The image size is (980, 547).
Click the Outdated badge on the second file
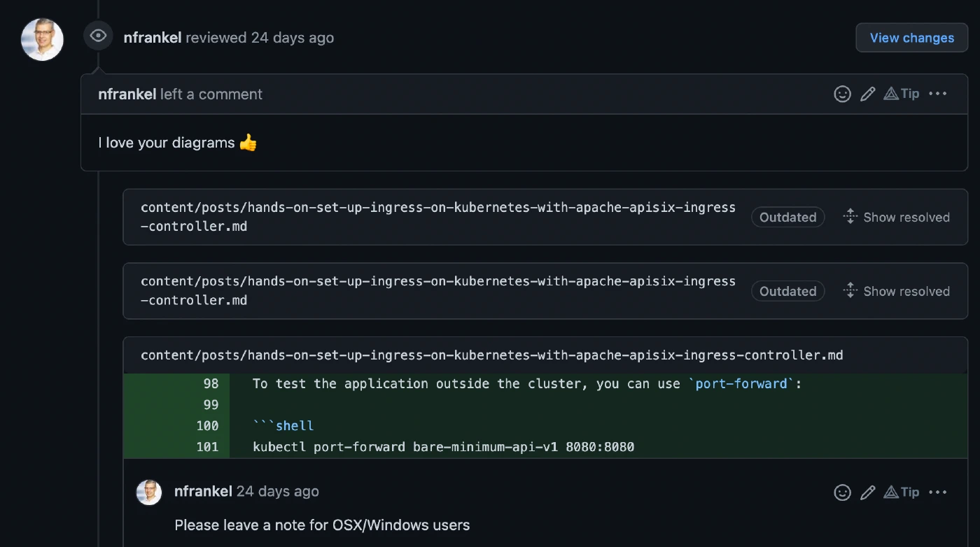click(787, 291)
